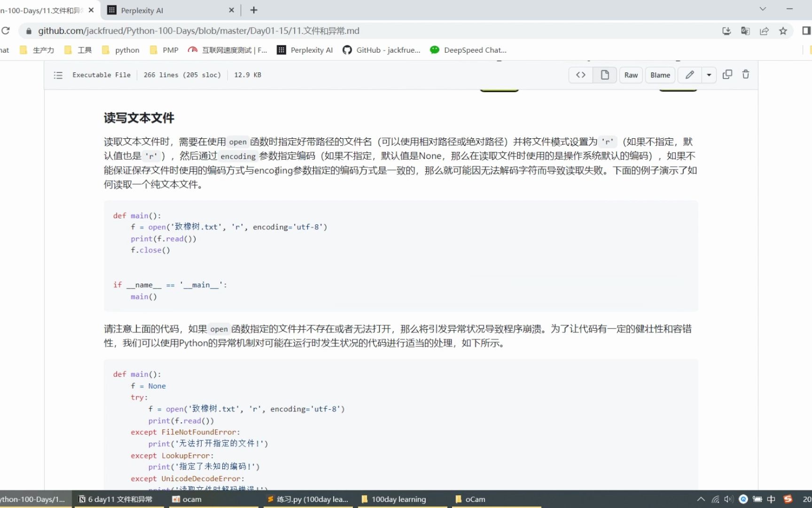
Task: Delete the file using the trash icon
Action: point(746,74)
